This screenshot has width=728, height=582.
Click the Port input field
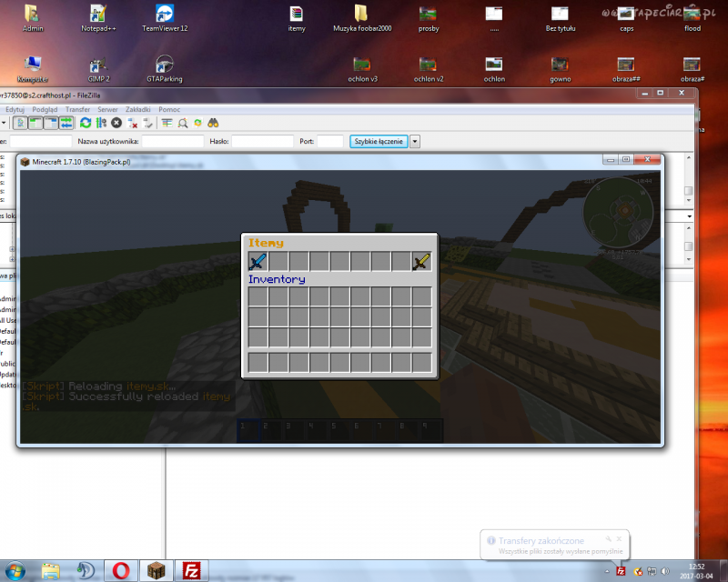click(330, 142)
